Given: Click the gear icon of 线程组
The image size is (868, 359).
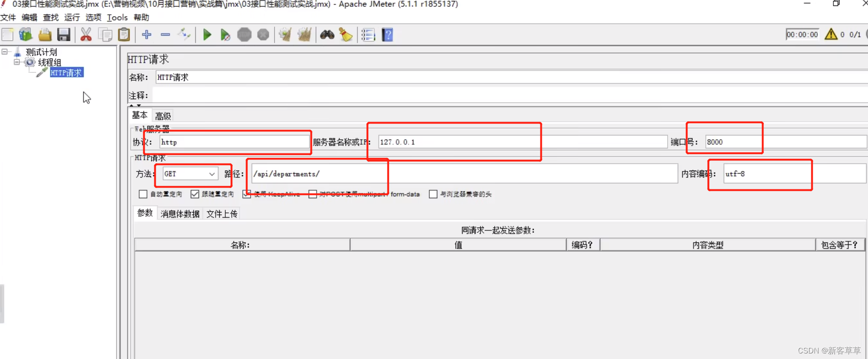Looking at the screenshot, I should (30, 62).
